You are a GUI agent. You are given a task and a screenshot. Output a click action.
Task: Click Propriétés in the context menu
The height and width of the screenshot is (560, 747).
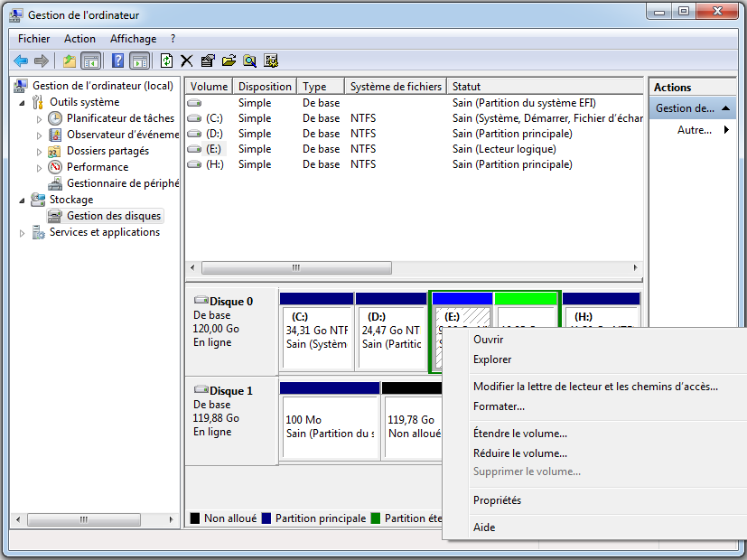[497, 500]
